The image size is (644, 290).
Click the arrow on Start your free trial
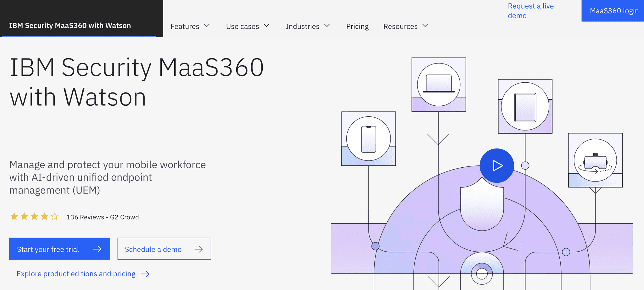(97, 249)
